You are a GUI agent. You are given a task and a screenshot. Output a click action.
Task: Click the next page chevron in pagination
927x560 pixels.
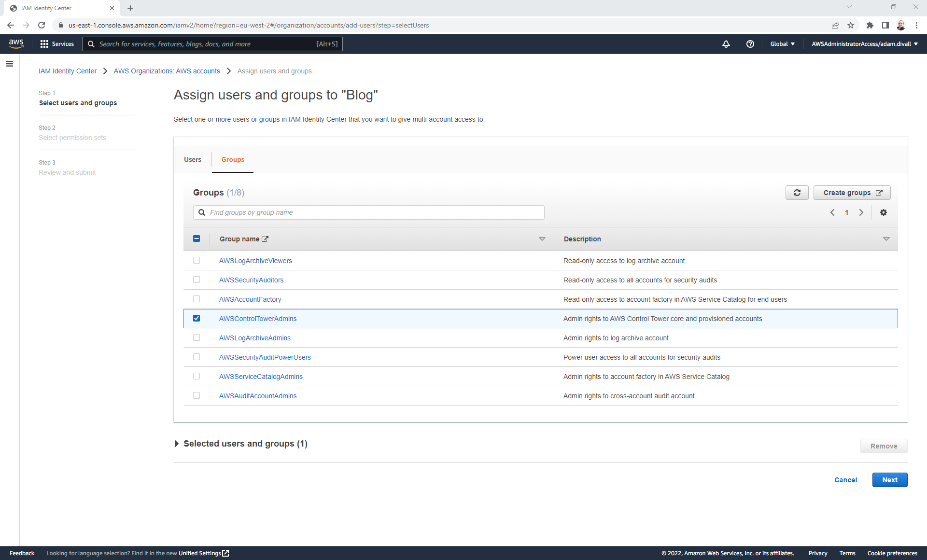click(x=861, y=212)
